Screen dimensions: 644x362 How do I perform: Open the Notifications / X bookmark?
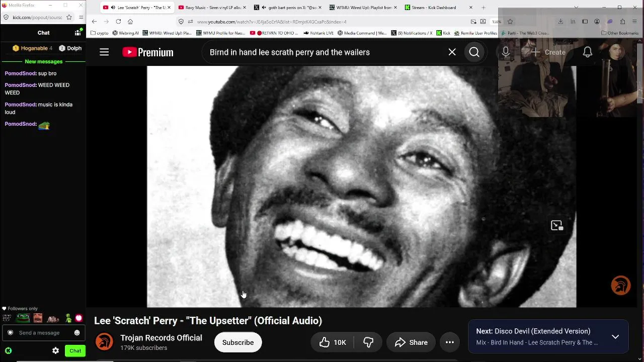click(x=412, y=33)
